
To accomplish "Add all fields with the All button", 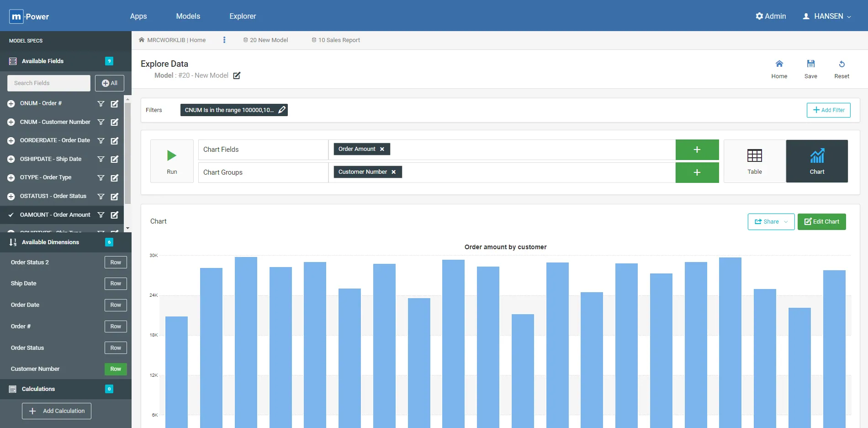I will (x=110, y=83).
